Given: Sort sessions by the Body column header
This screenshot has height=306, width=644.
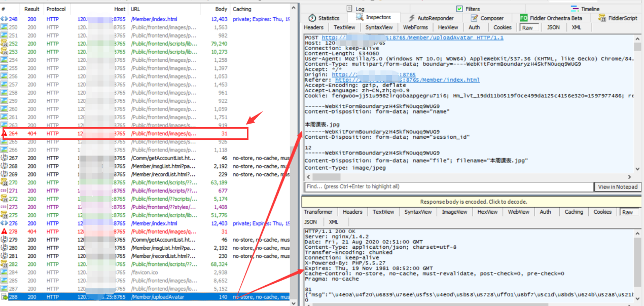Looking at the screenshot, I should [x=221, y=9].
